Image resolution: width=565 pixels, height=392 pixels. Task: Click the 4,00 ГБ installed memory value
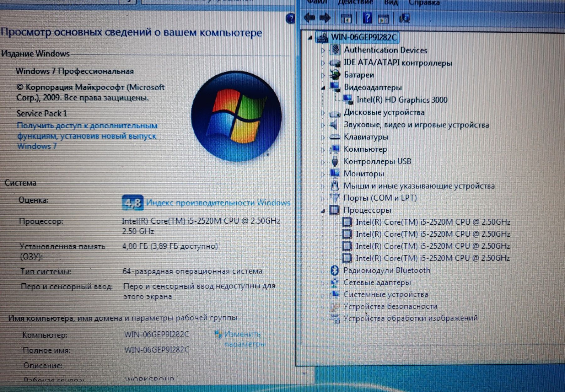coord(170,246)
